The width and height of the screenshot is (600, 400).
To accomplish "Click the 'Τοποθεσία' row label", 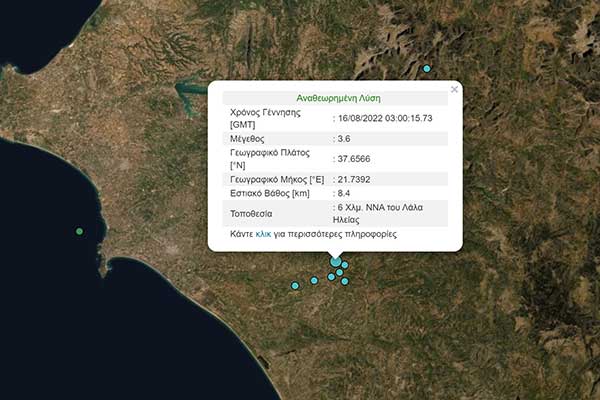I will 251,213.
